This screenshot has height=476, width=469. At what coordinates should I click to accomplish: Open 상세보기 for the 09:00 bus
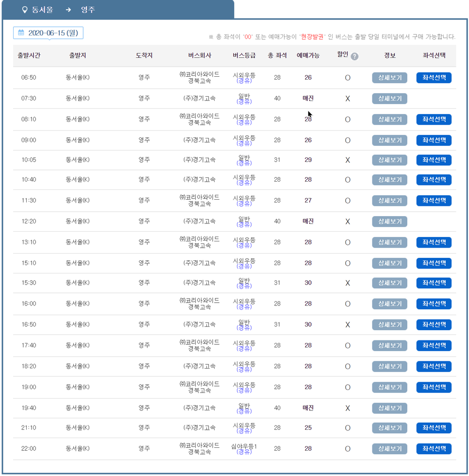pyautogui.click(x=389, y=140)
